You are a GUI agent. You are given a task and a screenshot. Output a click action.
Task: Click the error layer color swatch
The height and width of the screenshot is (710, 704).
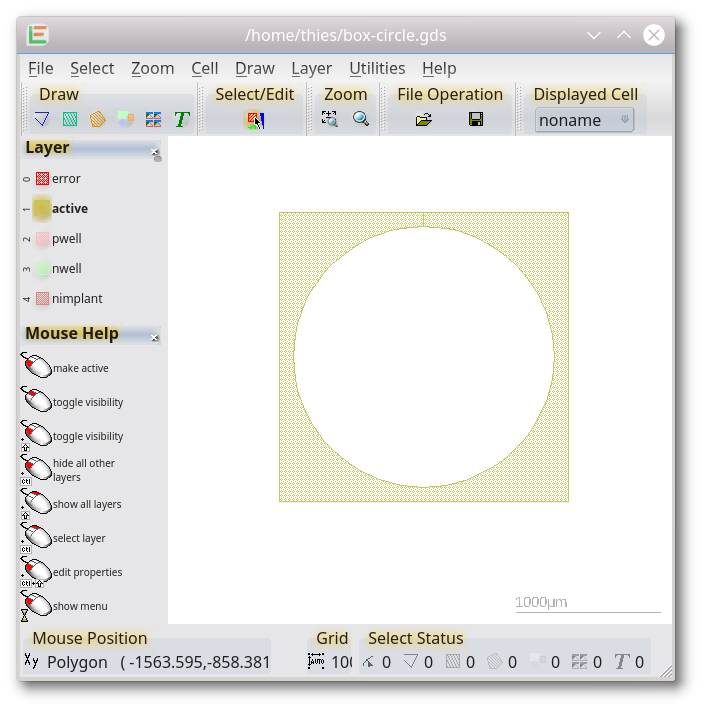tap(42, 179)
